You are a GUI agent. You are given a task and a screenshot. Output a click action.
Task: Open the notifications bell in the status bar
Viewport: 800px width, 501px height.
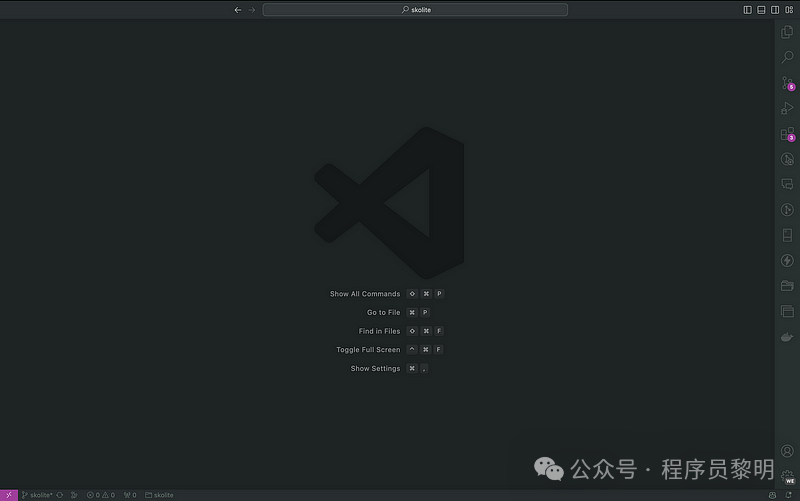789,495
